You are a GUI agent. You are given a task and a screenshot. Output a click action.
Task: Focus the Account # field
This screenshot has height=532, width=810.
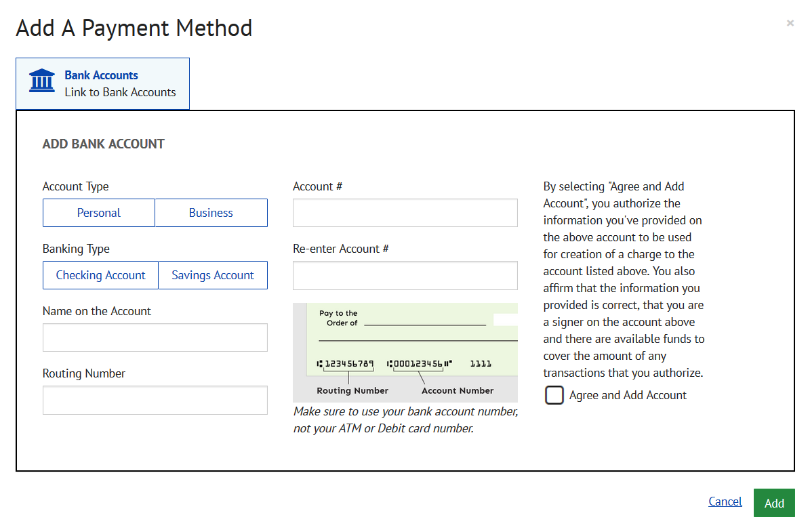click(405, 213)
